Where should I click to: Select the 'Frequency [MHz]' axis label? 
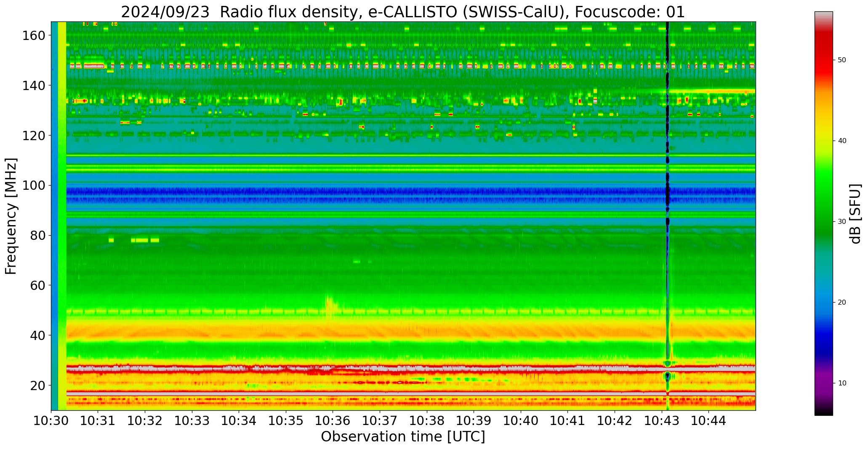(11, 216)
